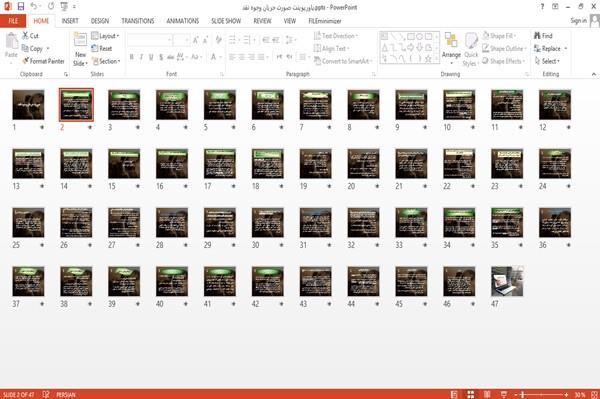Click the Ribbon Display Options icon
Viewport: 600px width, 399px height.
pos(555,7)
